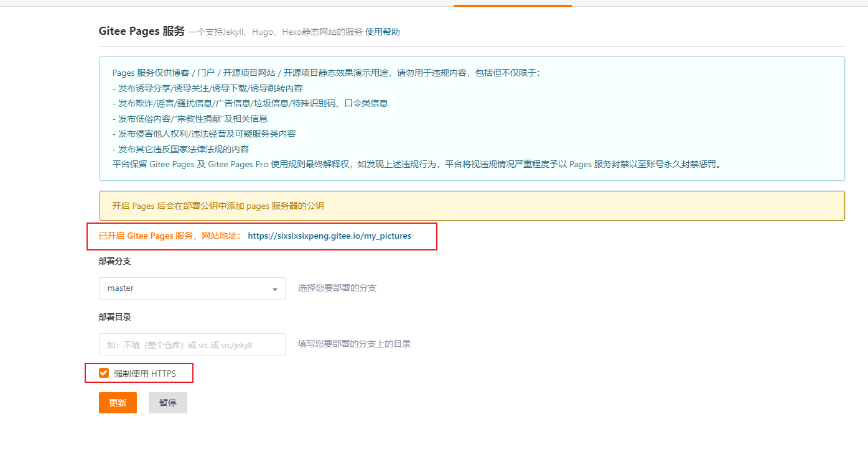868x450 pixels.
Task: Expand the master branch dropdown
Action: coord(192,288)
